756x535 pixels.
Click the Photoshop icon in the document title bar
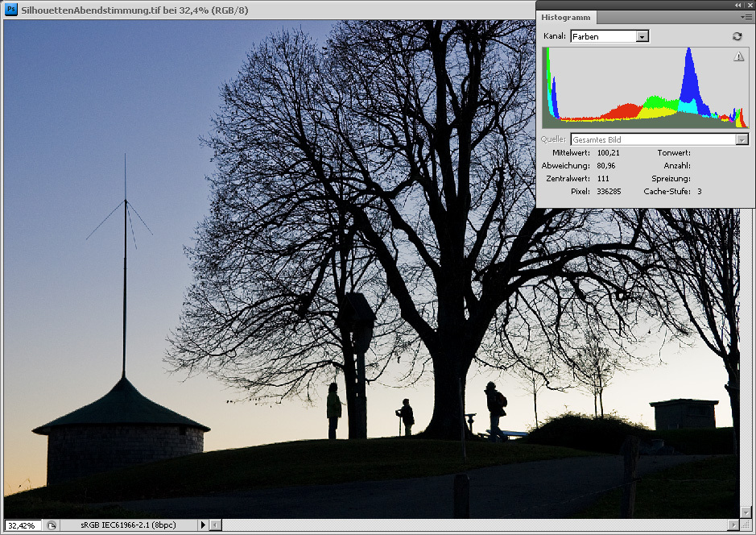[x=11, y=10]
